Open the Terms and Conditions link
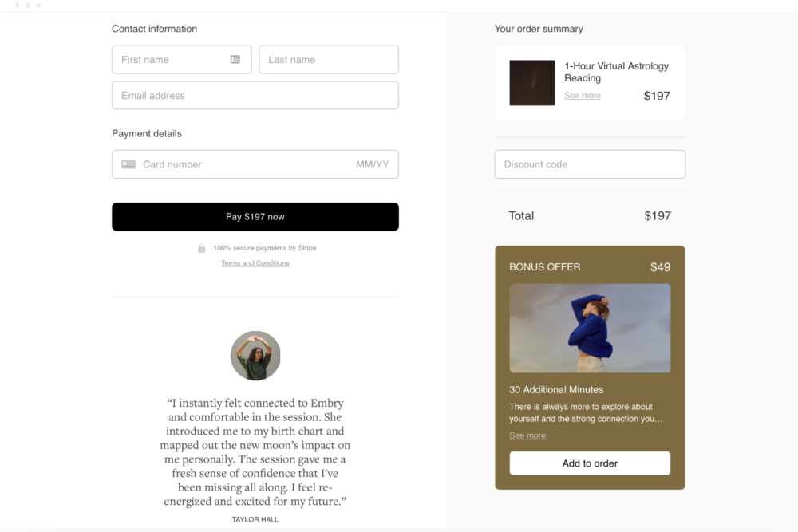Screen dimensions: 798x532 point(255,262)
